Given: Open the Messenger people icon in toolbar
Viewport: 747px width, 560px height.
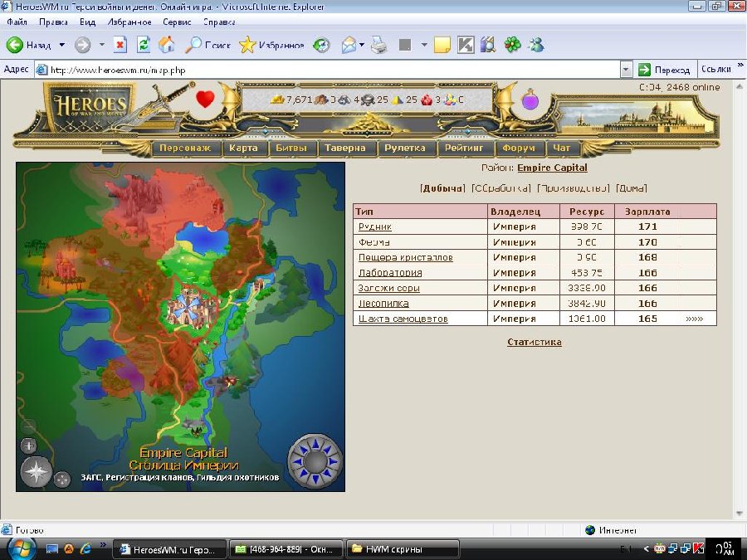Looking at the screenshot, I should pyautogui.click(x=536, y=46).
